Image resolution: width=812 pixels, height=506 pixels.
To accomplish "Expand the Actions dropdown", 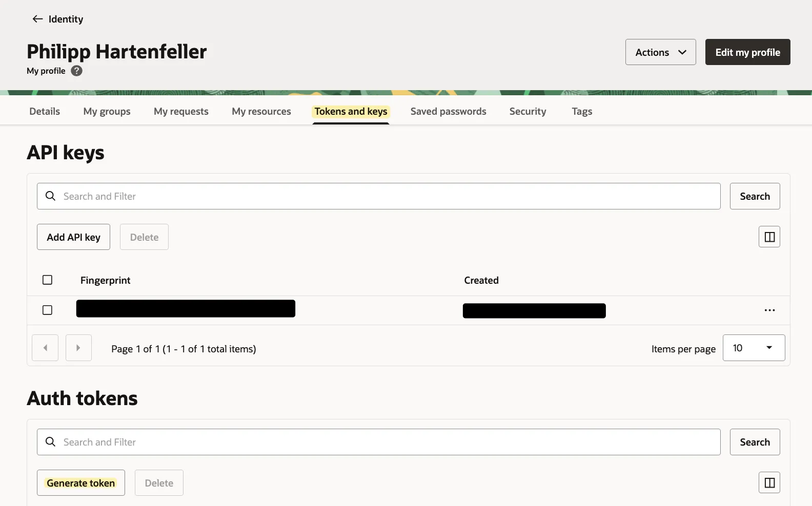I will point(660,52).
